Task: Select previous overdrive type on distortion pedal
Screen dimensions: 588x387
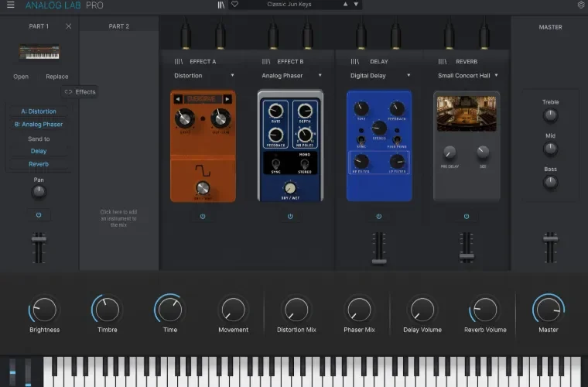Action: pyautogui.click(x=178, y=99)
